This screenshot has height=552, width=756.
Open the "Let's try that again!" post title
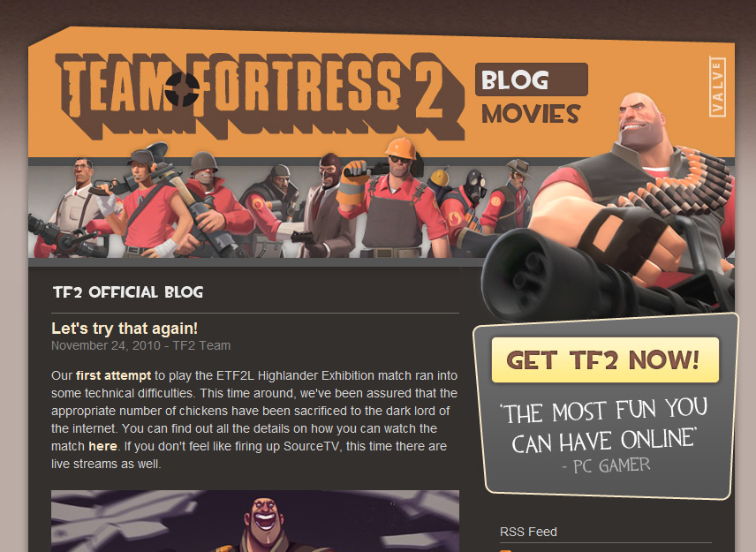[x=125, y=329]
